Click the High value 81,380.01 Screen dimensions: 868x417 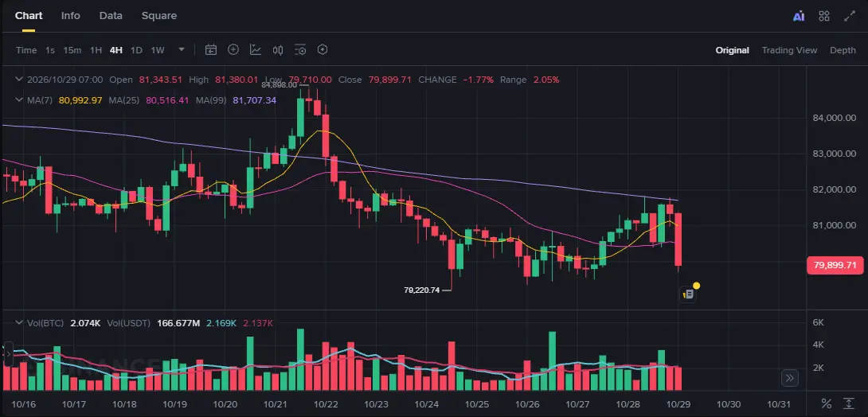pos(237,80)
